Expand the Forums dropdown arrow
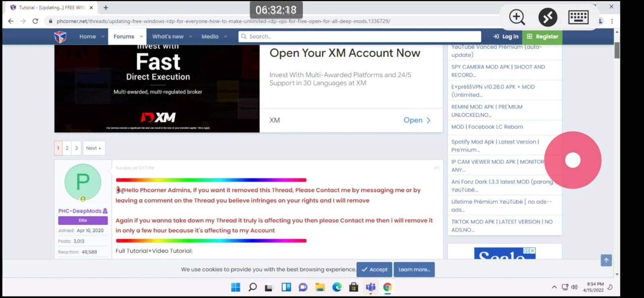The width and height of the screenshot is (644, 298). [x=141, y=37]
